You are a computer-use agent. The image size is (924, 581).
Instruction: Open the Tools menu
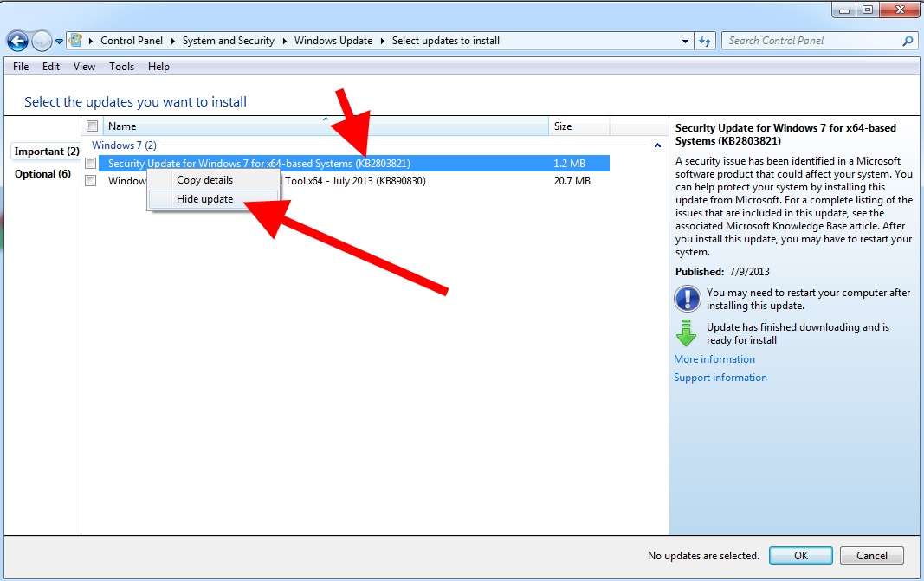click(x=121, y=67)
